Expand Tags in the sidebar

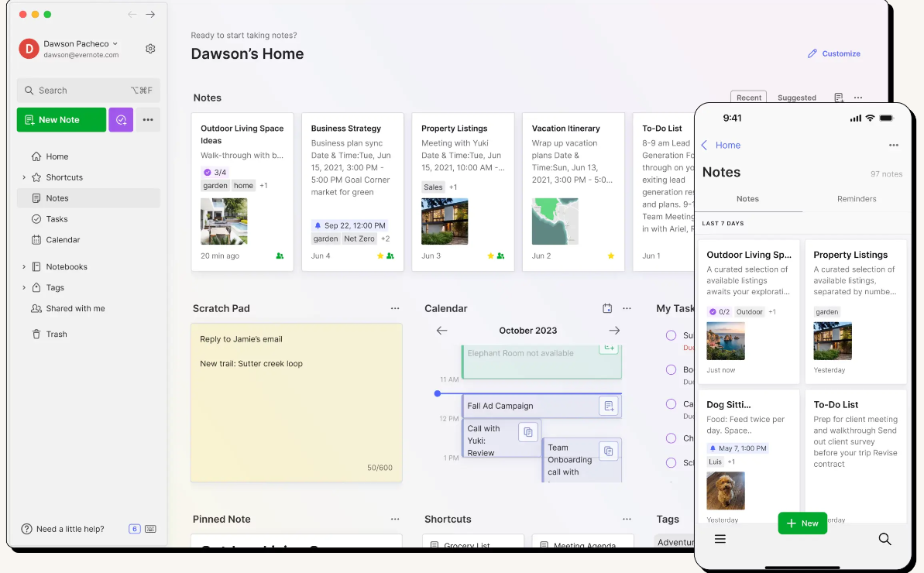pos(24,287)
